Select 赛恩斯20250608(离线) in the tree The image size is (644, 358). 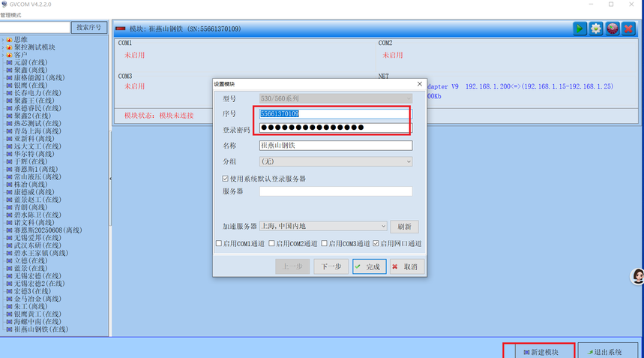[48, 230]
